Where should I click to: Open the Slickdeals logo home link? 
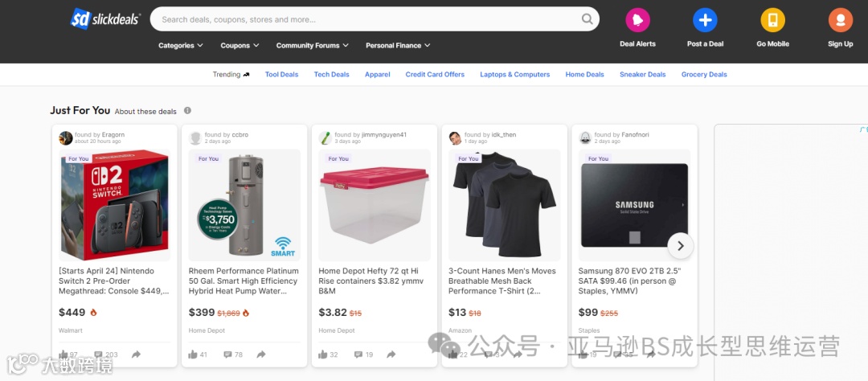pos(105,18)
